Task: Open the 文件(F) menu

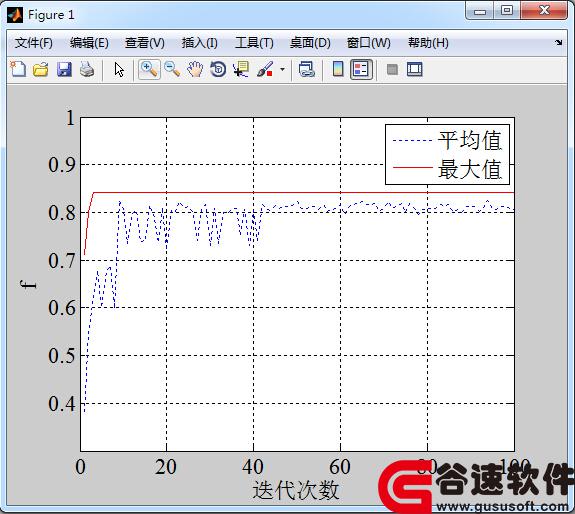Action: coord(33,43)
